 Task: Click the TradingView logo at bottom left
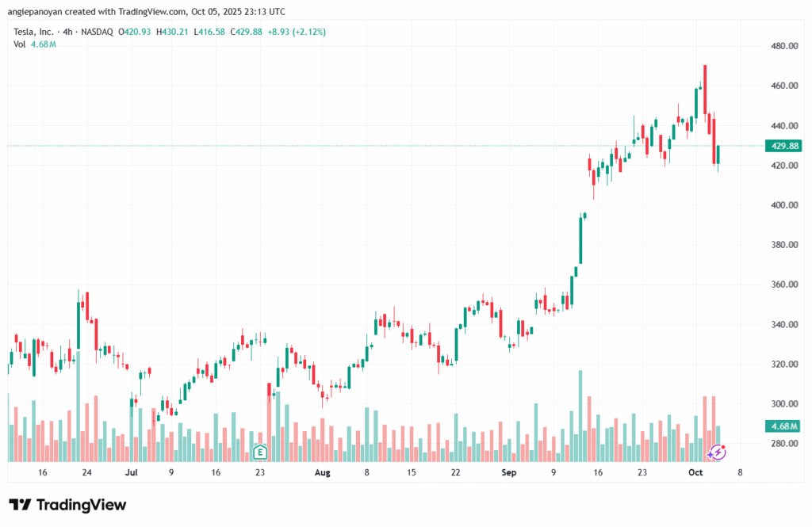coord(67,505)
